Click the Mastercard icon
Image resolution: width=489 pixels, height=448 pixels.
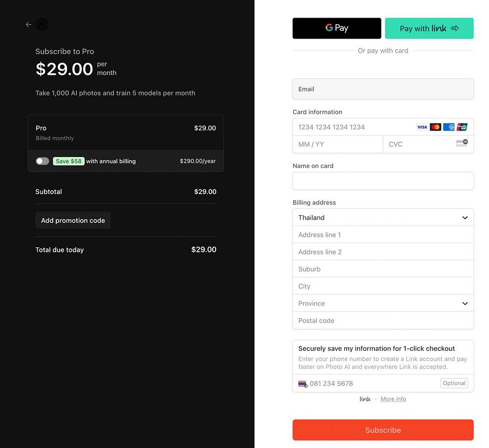(x=435, y=127)
